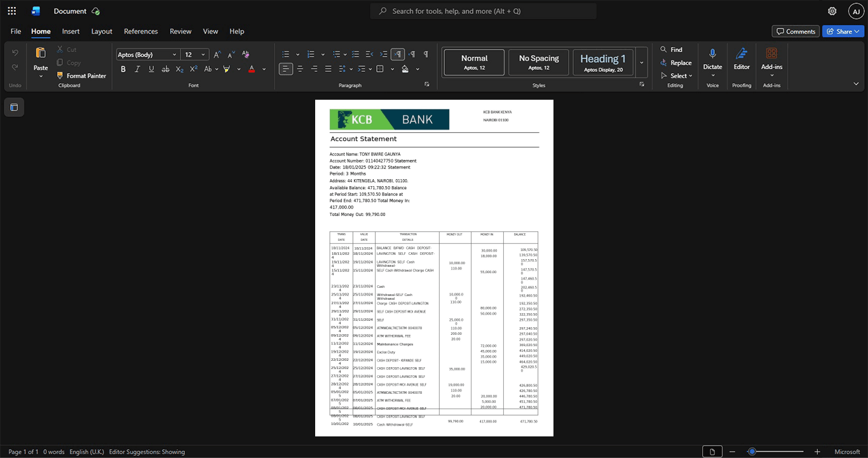Viewport: 868px width, 458px height.
Task: Click the Paste clipboard icon
Action: coord(41,53)
